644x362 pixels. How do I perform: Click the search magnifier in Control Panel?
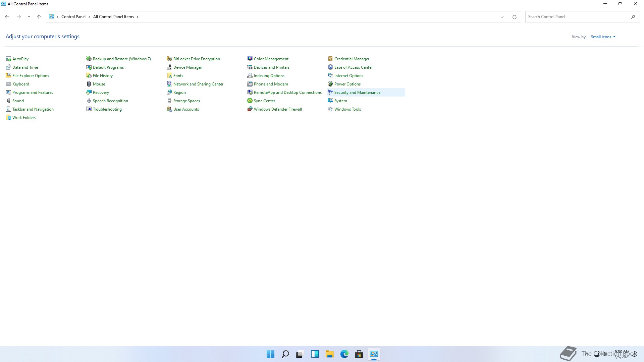pos(633,17)
